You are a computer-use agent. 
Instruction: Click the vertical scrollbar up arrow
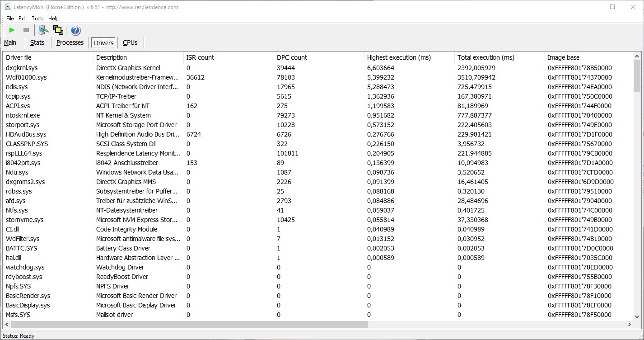pyautogui.click(x=637, y=56)
